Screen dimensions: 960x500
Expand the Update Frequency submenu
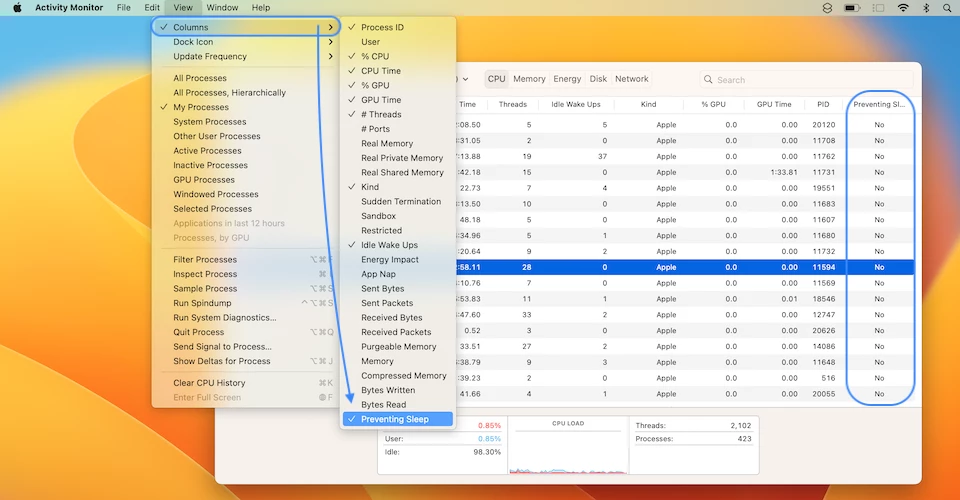tap(246, 56)
